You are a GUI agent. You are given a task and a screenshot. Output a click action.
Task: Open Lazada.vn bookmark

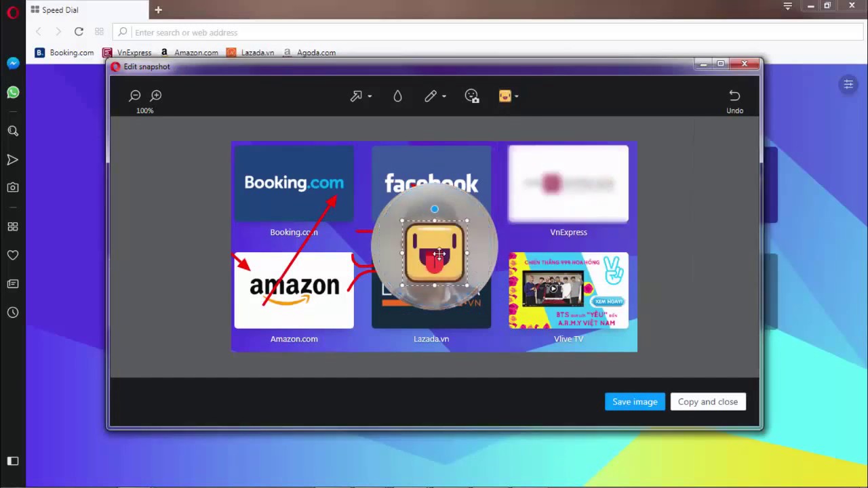[251, 52]
